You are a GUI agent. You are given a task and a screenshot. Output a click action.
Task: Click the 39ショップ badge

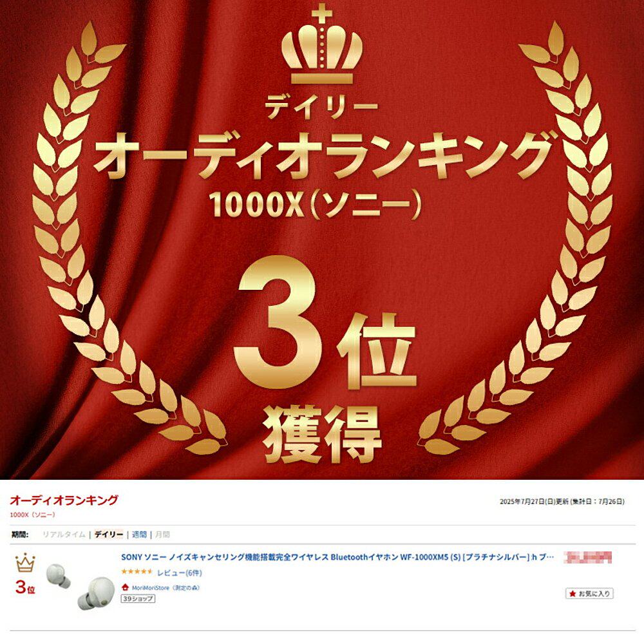[138, 599]
